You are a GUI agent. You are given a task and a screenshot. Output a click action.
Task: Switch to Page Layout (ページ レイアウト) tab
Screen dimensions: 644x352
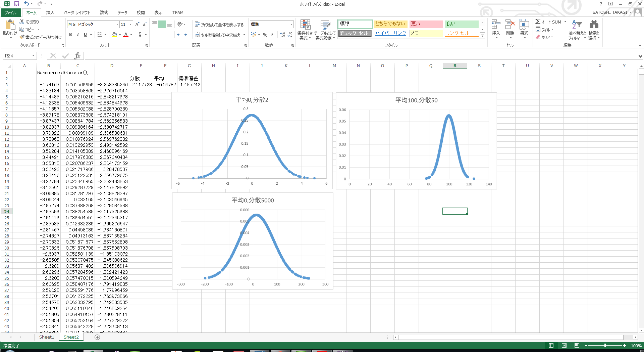click(77, 12)
